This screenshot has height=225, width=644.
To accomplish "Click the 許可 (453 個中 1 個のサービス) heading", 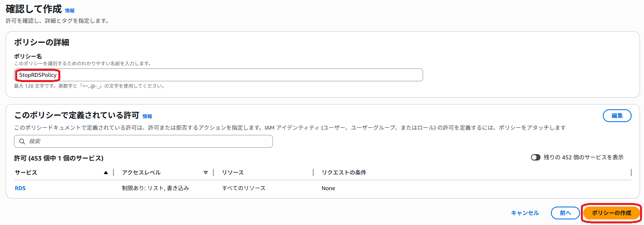I will (x=59, y=158).
